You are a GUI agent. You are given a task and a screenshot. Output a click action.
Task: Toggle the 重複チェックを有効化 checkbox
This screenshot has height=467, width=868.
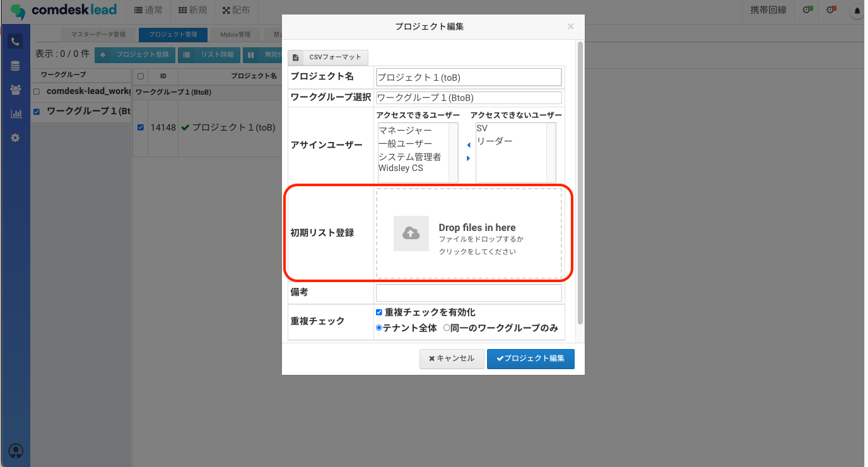[379, 312]
